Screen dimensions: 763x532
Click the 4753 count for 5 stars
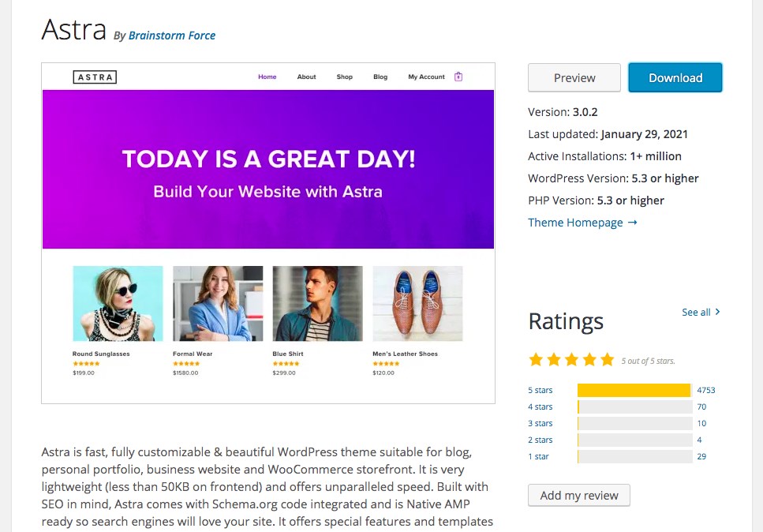(x=706, y=390)
